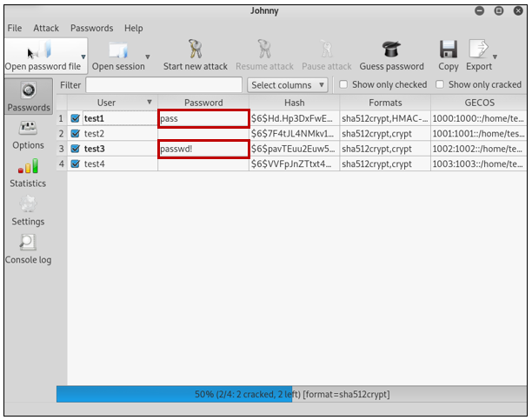Click the Pause attack icon

coord(326,49)
